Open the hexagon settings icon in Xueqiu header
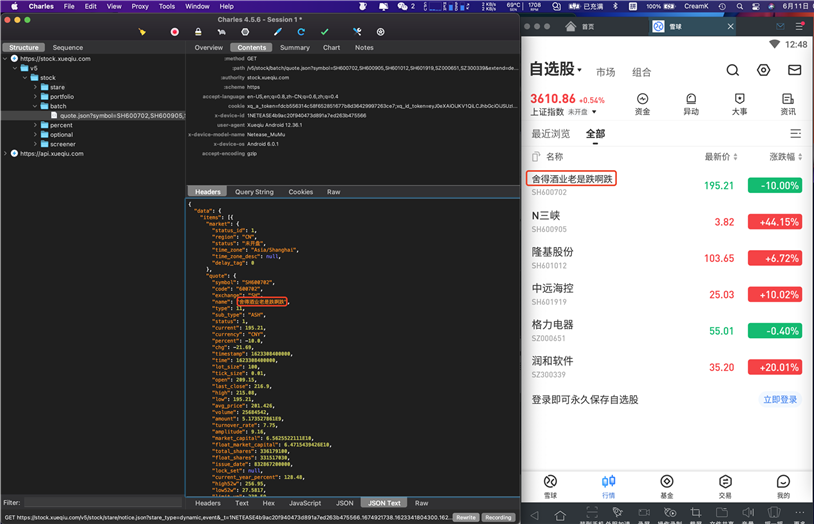The width and height of the screenshot is (814, 524). tap(763, 70)
